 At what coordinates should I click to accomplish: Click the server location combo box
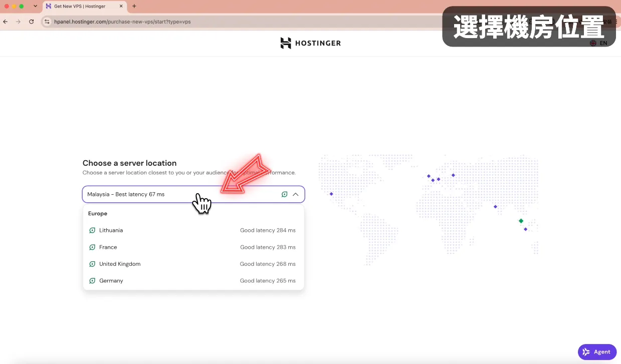pos(193,194)
